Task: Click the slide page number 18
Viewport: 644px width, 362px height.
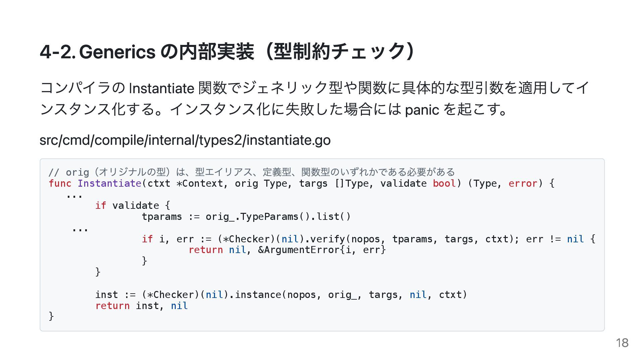Action: coord(622,343)
